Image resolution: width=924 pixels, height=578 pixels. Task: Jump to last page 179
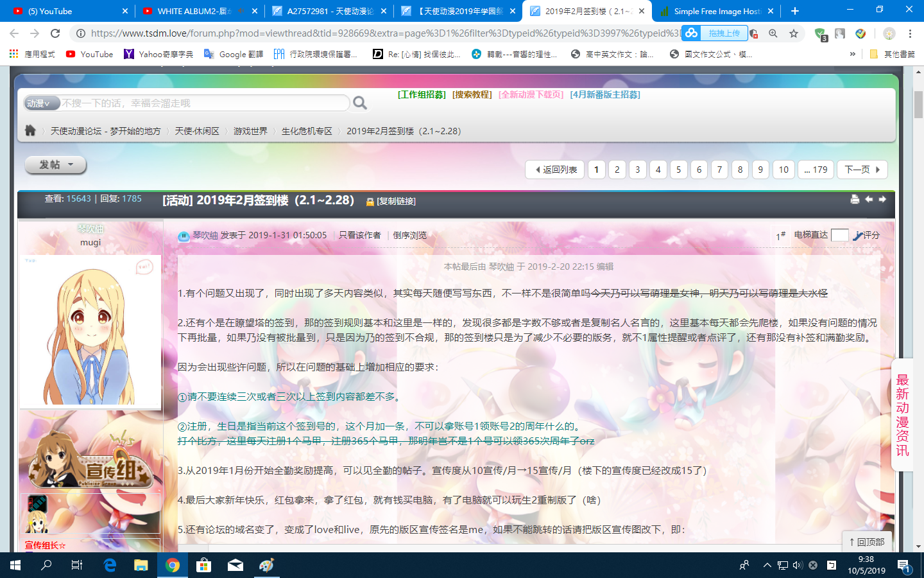(x=816, y=170)
